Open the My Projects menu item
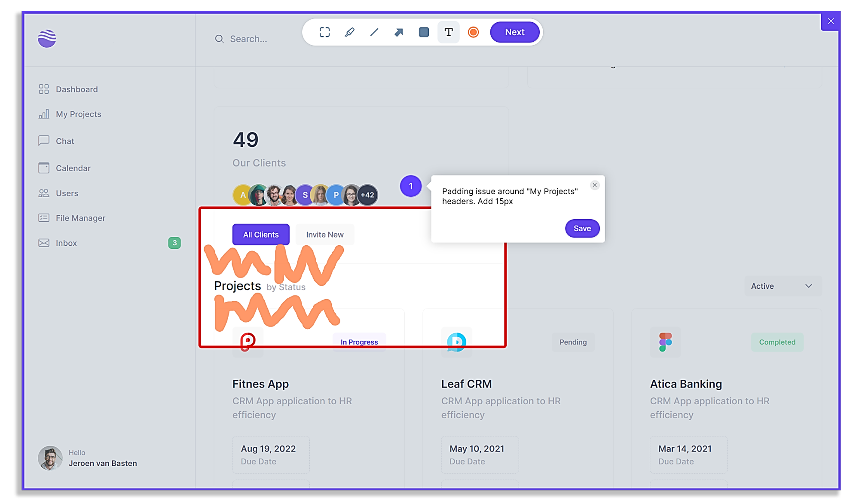Viewport: 859px width, 504px height. point(78,113)
